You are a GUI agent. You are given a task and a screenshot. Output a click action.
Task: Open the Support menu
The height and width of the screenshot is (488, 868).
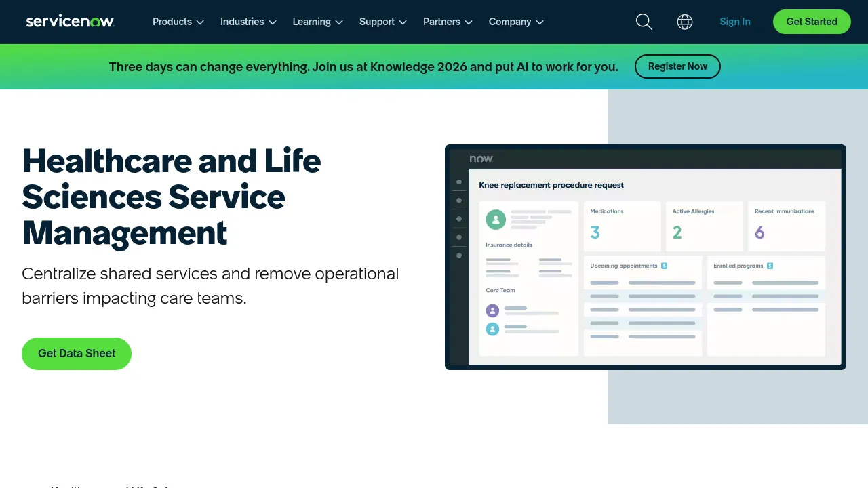click(383, 22)
